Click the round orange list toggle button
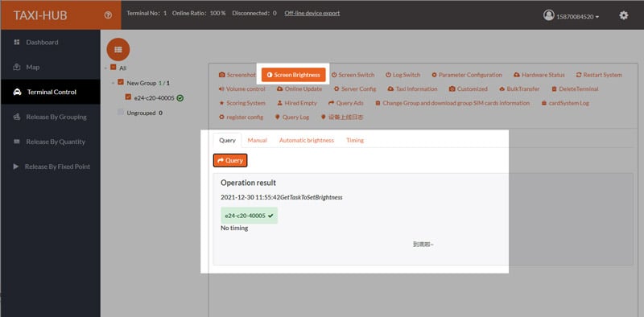This screenshot has height=317, width=644. pos(118,50)
